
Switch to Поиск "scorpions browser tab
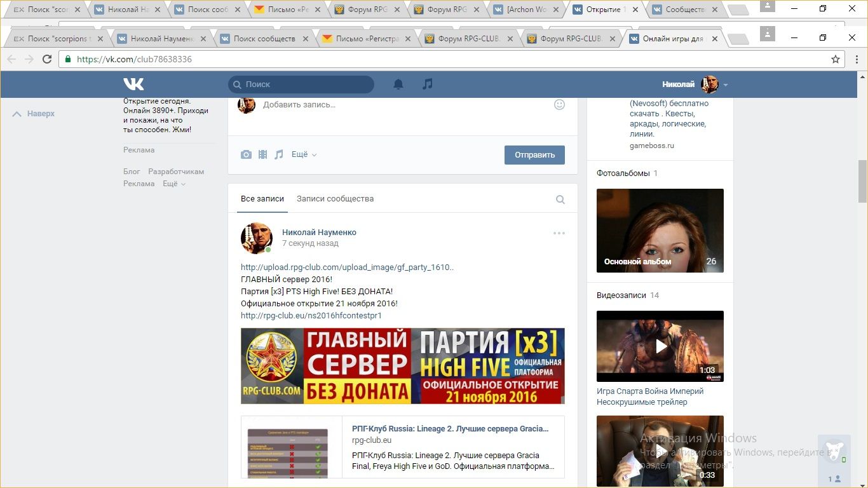pyautogui.click(x=59, y=39)
